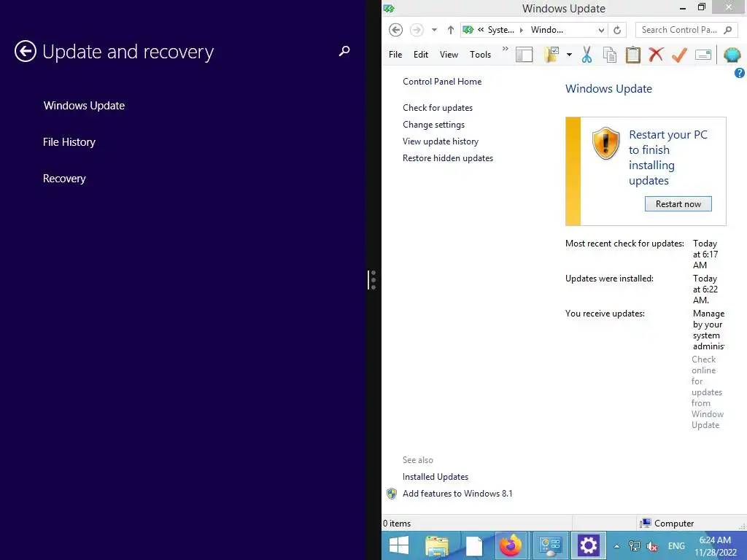The width and height of the screenshot is (747, 560).
Task: Click the network tray icon
Action: tap(634, 546)
